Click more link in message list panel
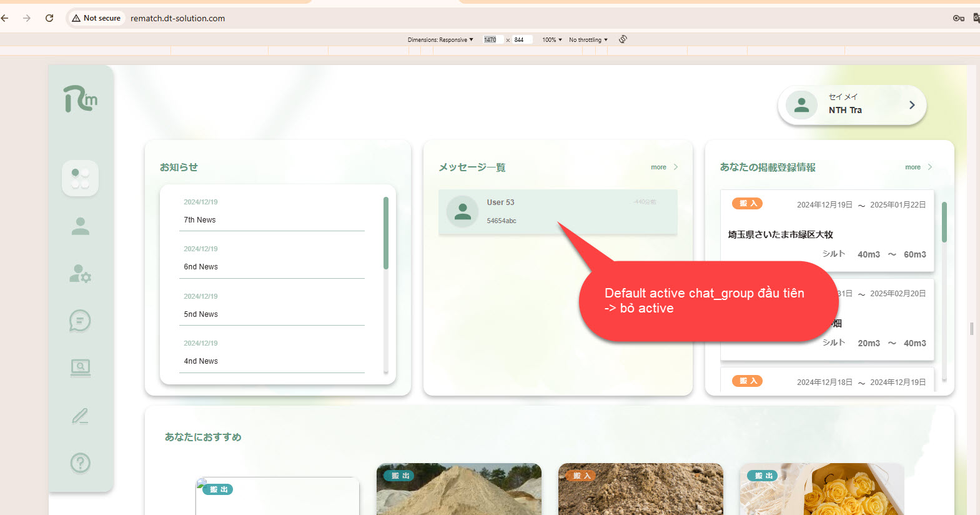The image size is (980, 515). pyautogui.click(x=663, y=167)
